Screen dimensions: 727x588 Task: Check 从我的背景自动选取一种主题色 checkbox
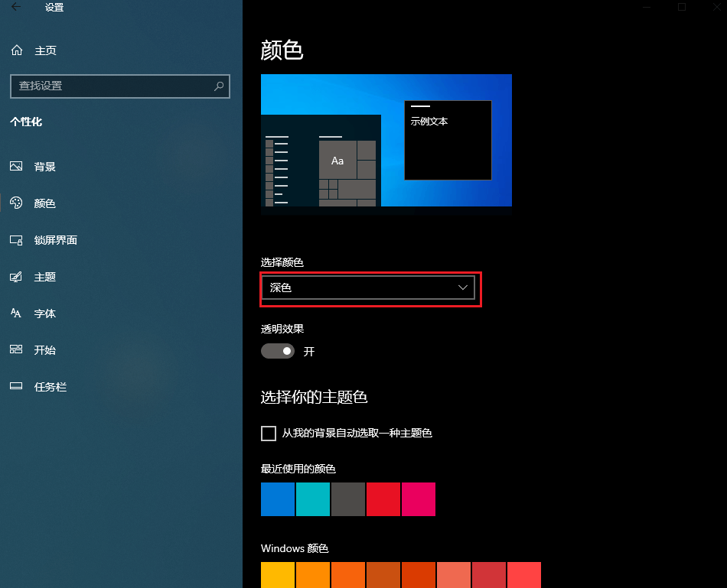pyautogui.click(x=269, y=433)
